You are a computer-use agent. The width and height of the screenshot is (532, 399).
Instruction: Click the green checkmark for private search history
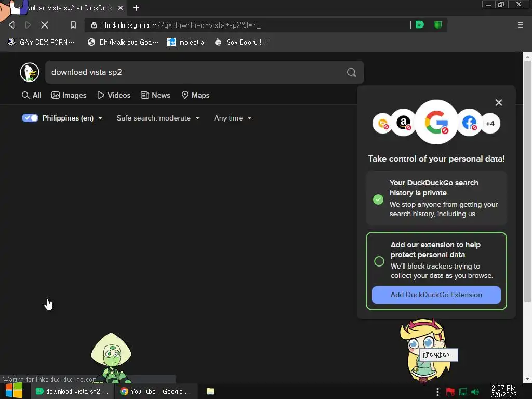378,199
